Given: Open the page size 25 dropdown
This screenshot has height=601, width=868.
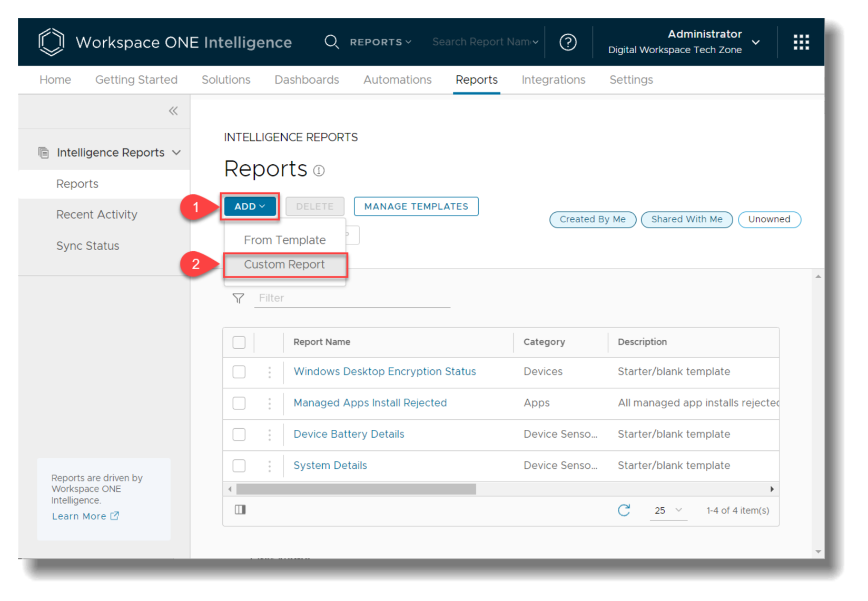Looking at the screenshot, I should pos(668,510).
